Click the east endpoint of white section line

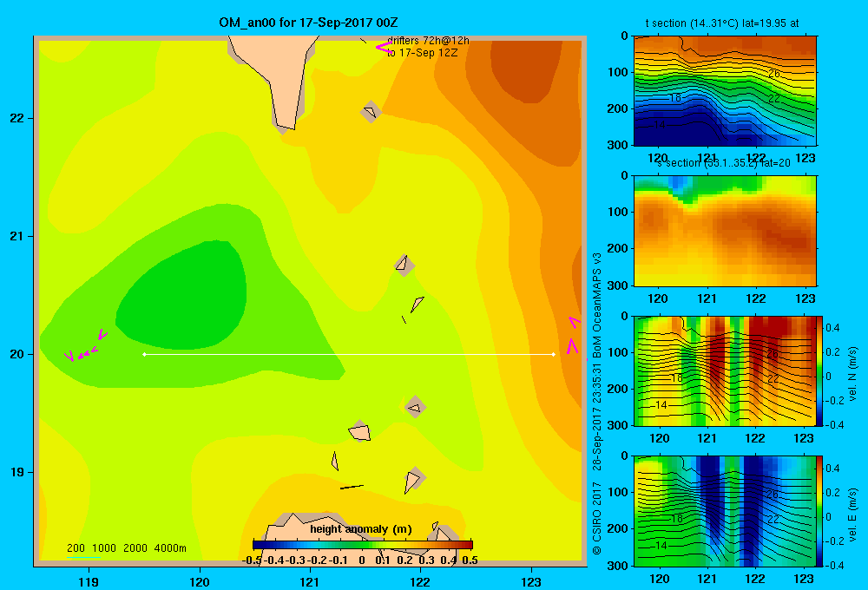pos(554,354)
